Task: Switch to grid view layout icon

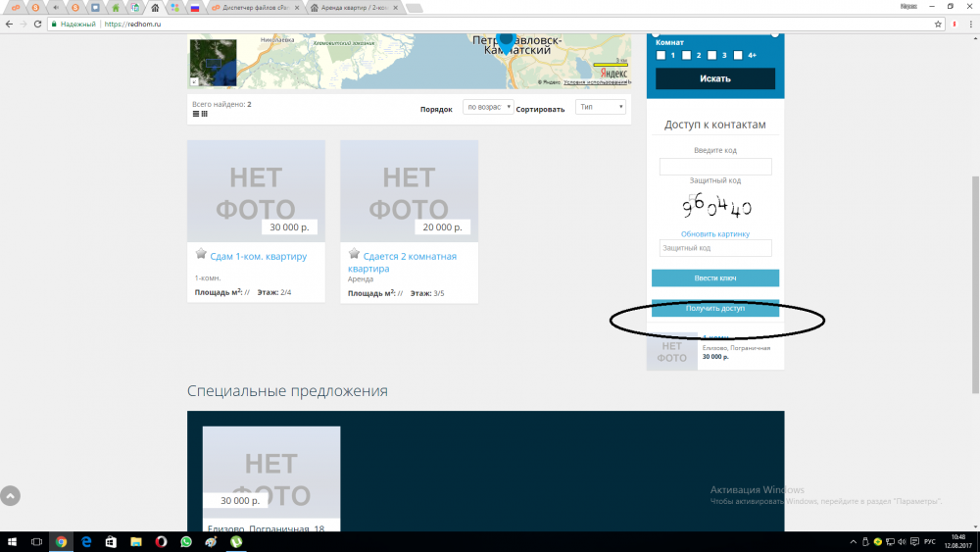Action: click(x=204, y=114)
